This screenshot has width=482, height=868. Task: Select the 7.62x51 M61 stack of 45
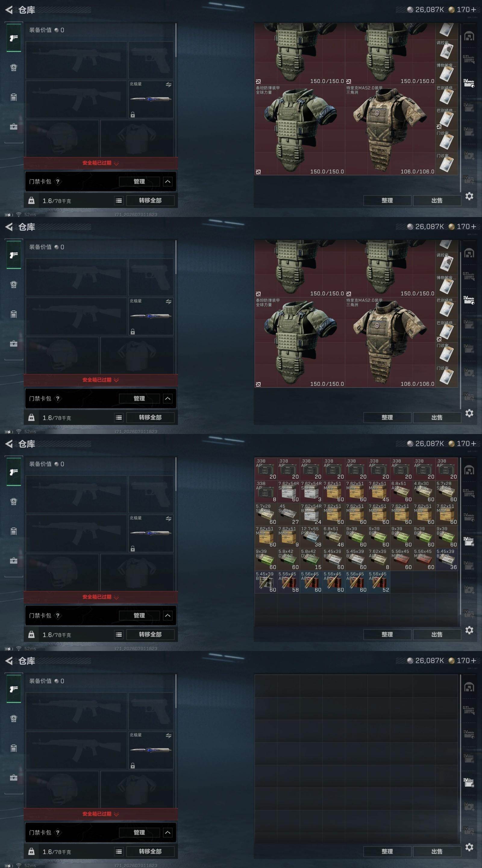(x=379, y=492)
